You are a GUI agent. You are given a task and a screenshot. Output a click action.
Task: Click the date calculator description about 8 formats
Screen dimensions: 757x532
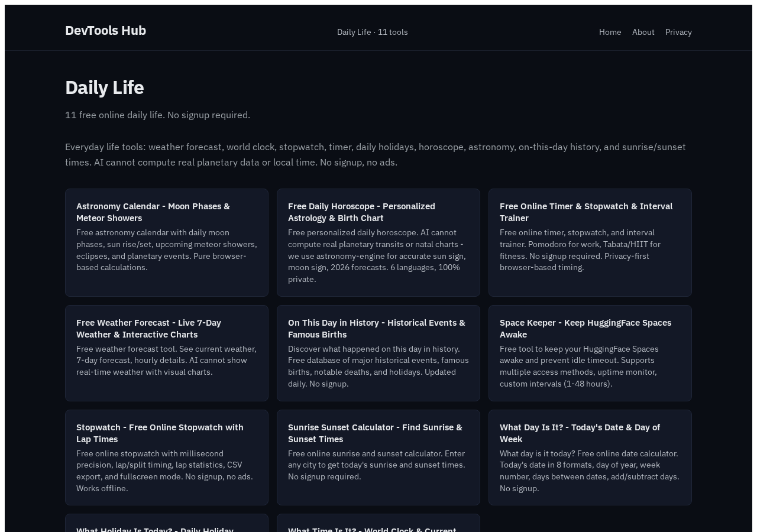[590, 471]
